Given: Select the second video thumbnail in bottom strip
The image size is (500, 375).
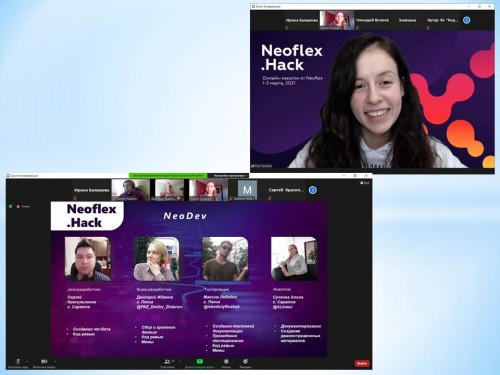Looking at the screenshot, I should pos(169,190).
